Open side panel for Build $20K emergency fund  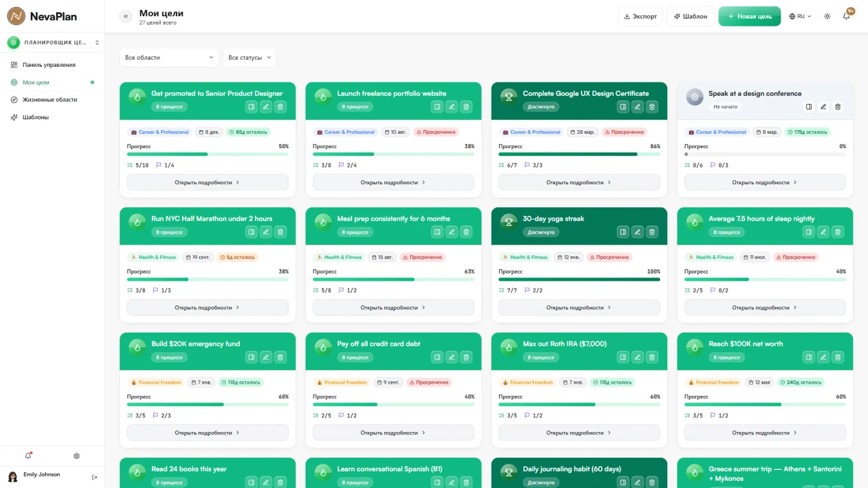(251, 357)
